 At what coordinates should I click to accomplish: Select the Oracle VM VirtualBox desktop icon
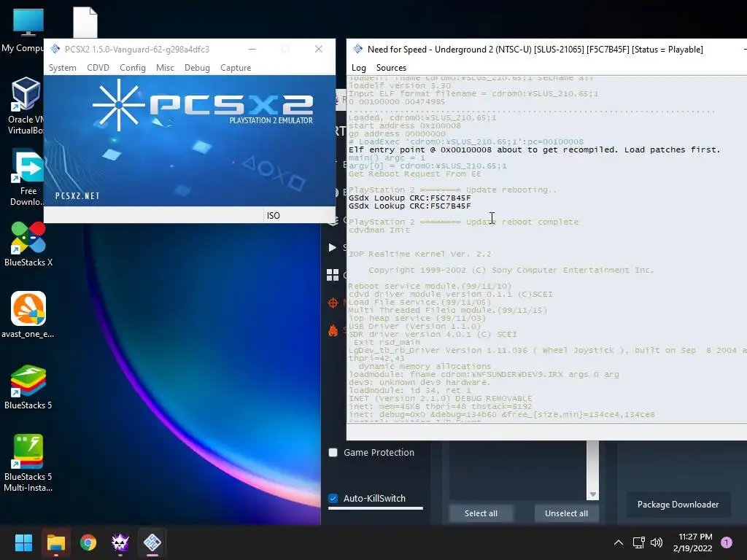pyautogui.click(x=26, y=106)
